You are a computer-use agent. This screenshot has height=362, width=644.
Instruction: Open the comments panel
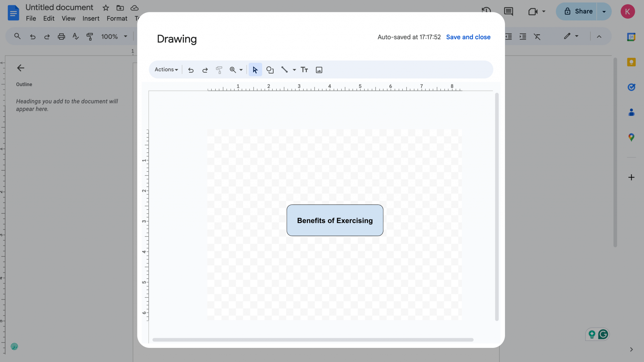508,12
